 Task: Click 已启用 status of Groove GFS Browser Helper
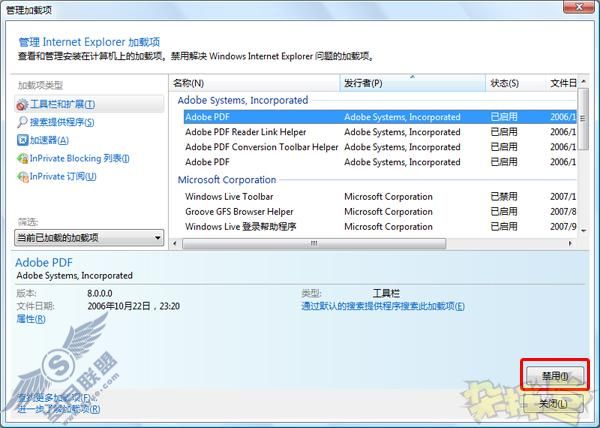coord(504,212)
